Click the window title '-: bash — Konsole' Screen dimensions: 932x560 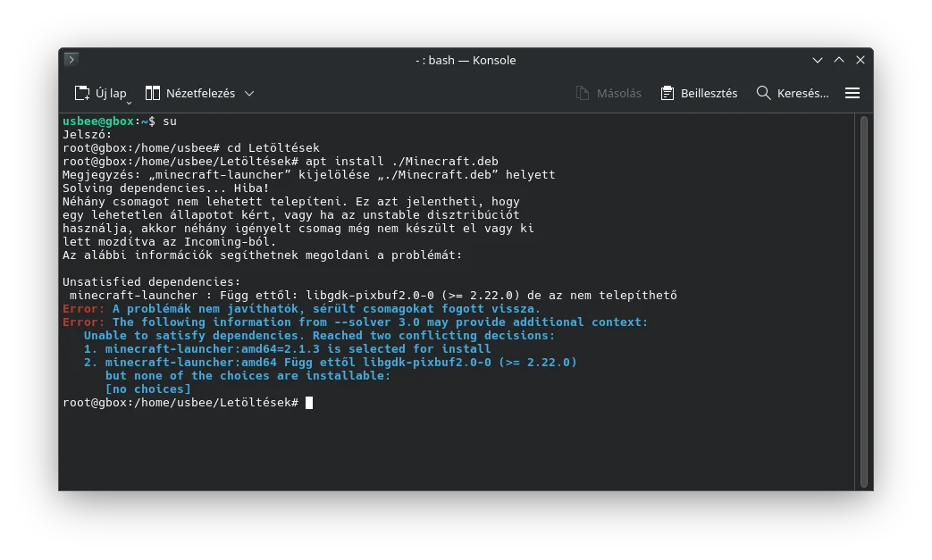click(466, 60)
